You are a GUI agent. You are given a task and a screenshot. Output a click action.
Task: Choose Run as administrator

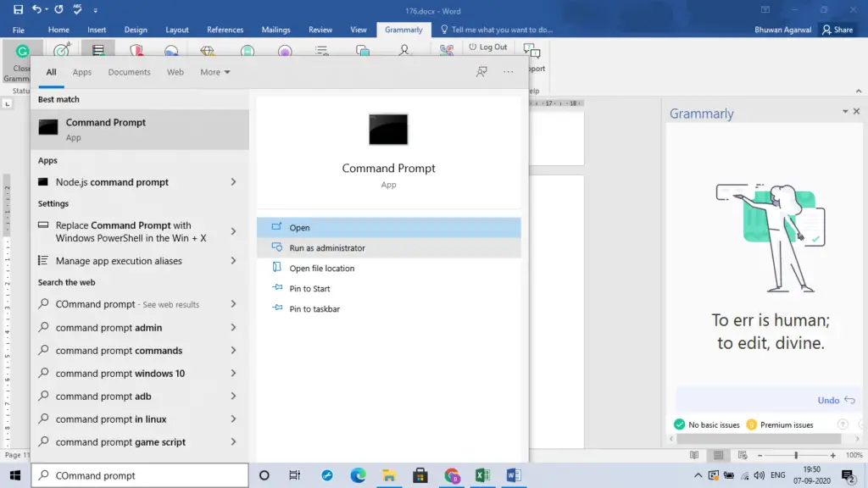(x=388, y=248)
